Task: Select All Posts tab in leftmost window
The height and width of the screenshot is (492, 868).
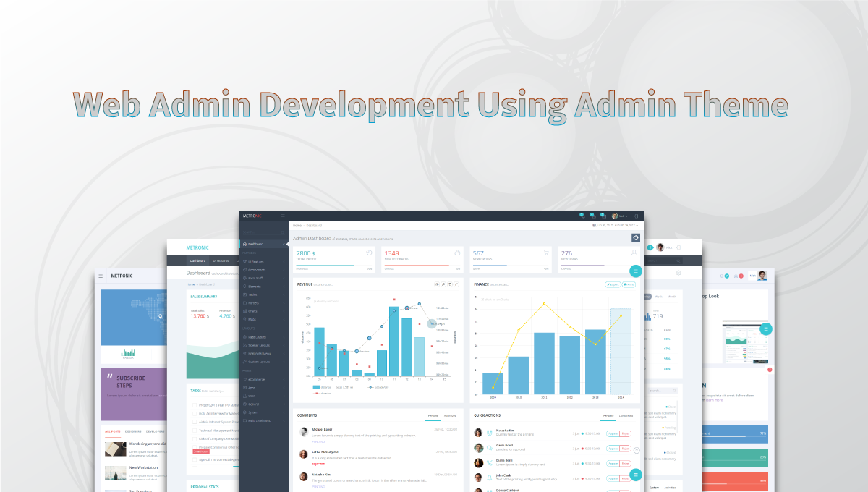Action: coord(113,431)
